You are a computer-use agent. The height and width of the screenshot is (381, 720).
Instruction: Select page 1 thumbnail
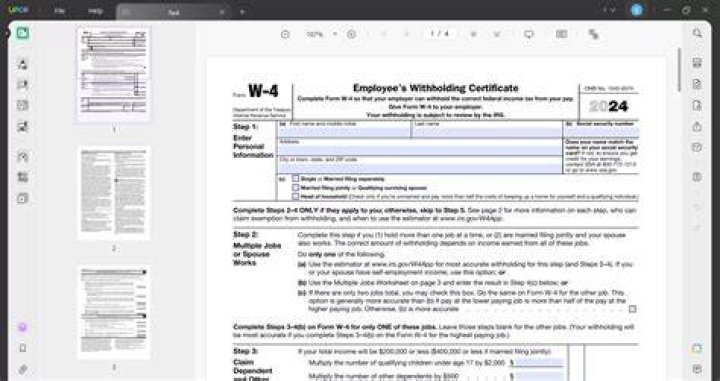(x=113, y=74)
